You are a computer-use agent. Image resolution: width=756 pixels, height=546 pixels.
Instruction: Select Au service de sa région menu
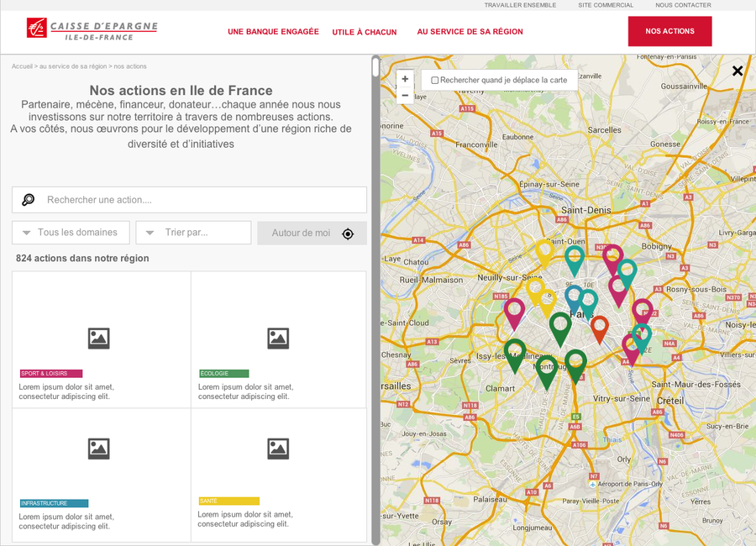click(470, 32)
